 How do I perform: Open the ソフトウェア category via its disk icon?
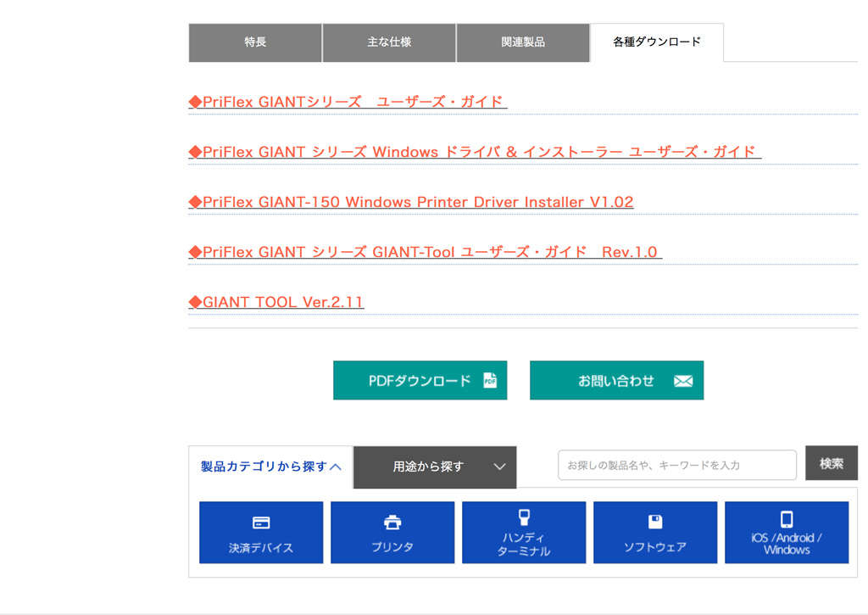click(x=654, y=522)
